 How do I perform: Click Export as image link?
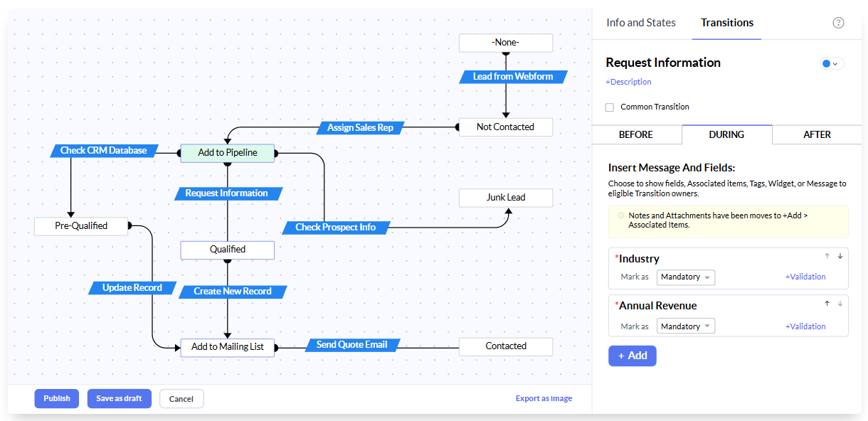coord(544,398)
